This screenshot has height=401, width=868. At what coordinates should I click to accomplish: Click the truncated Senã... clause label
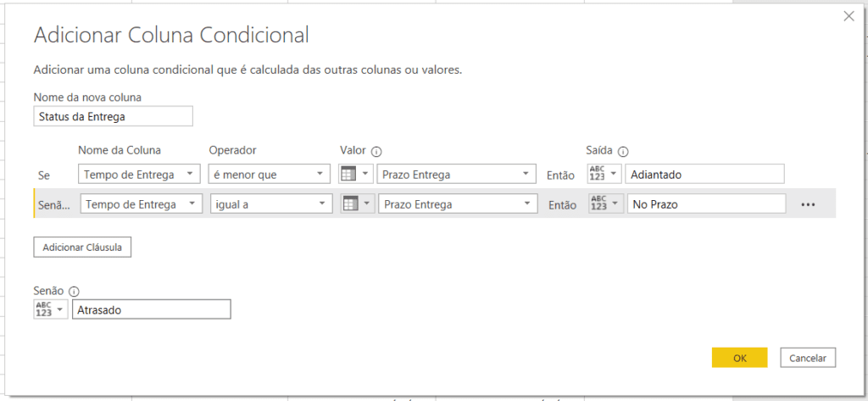tap(54, 205)
